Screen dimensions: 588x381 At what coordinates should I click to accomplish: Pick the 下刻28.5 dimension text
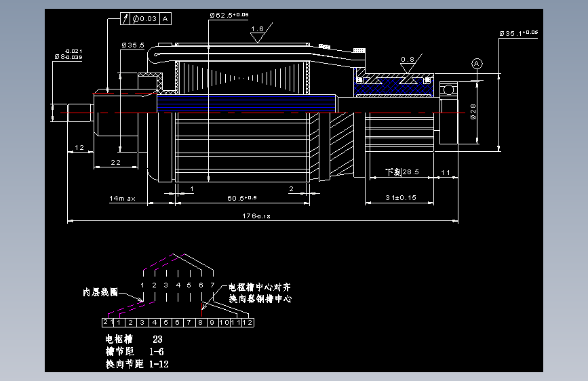(x=401, y=172)
